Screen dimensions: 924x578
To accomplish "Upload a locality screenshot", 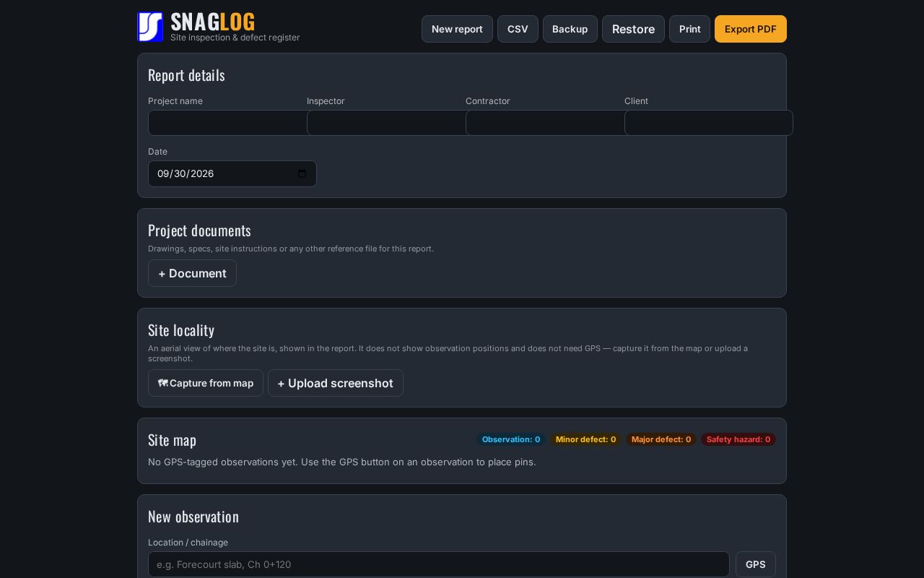I will tap(336, 383).
